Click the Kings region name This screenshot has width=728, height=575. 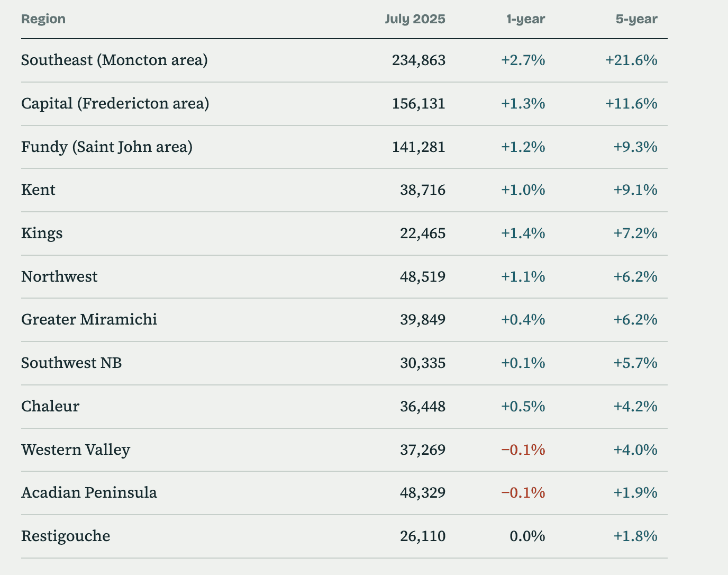pyautogui.click(x=42, y=233)
